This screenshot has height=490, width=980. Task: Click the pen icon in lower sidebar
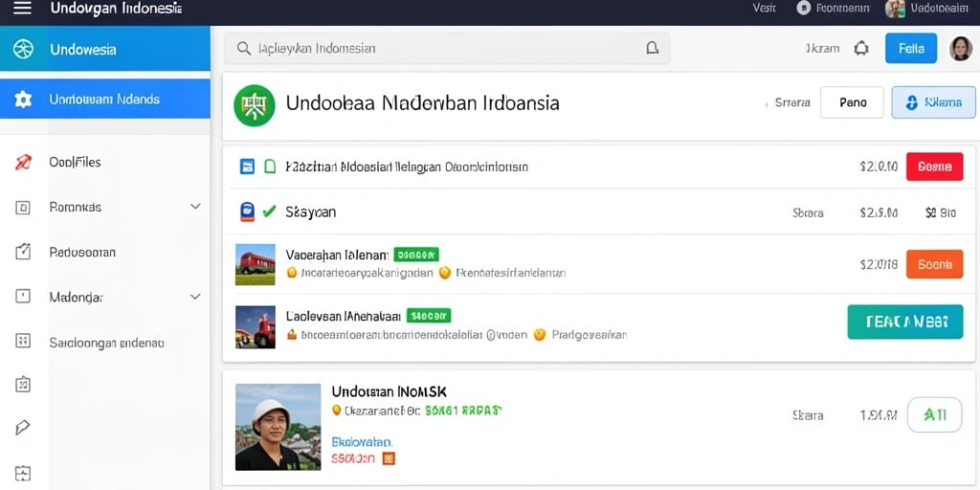23,428
